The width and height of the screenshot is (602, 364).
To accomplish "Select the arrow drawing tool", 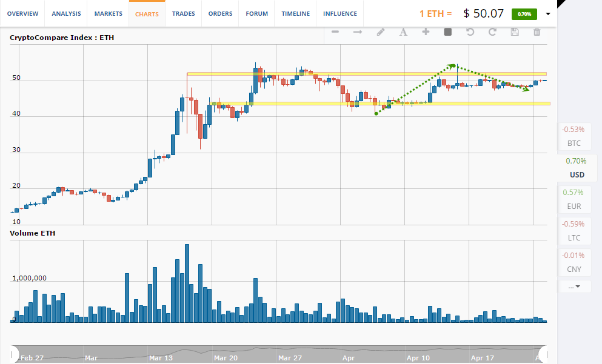I will 358,32.
